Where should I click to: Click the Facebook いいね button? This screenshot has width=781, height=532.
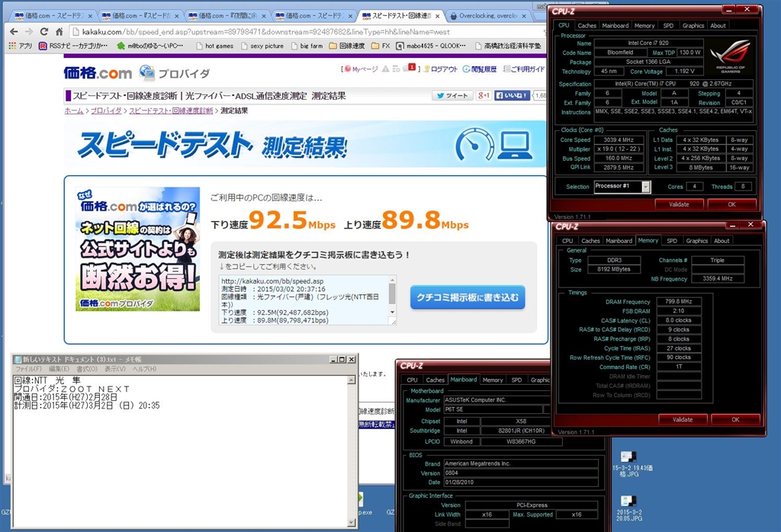[512, 95]
